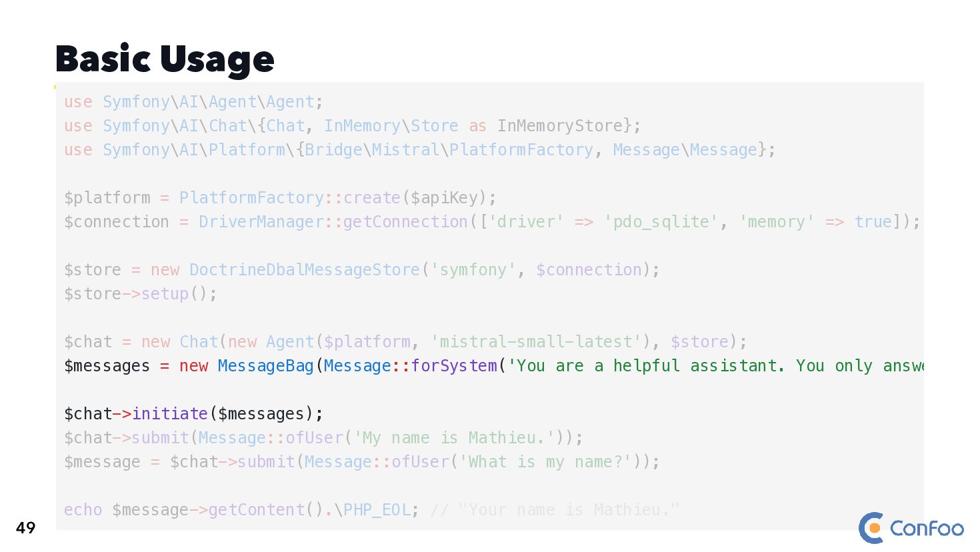
Task: Click the $store->setup() line
Action: 141,294
